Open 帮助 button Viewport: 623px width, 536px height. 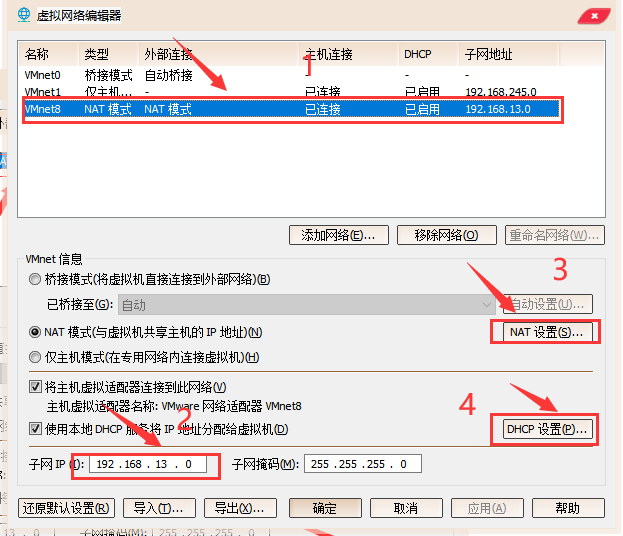[568, 508]
